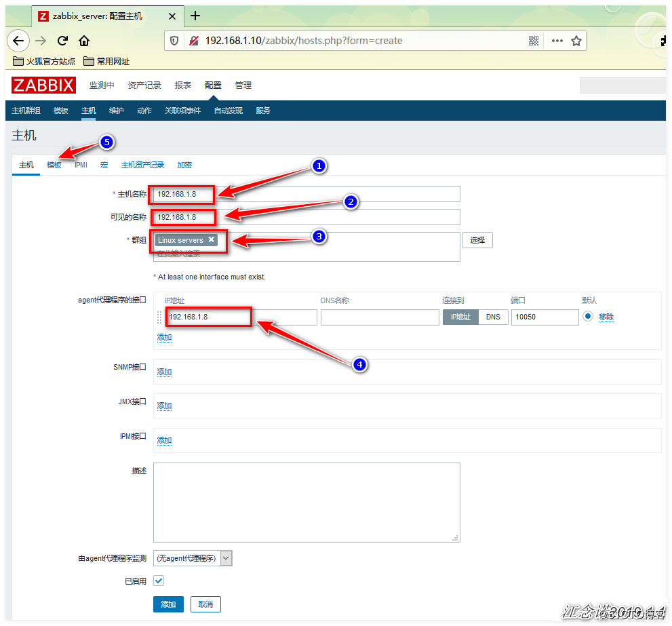Click the Zabbix search box
This screenshot has width=672, height=626.
click(x=622, y=85)
